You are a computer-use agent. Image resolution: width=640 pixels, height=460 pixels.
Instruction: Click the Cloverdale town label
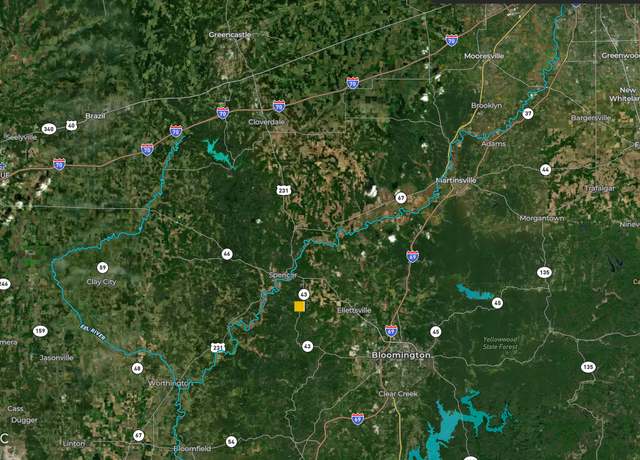[x=267, y=122]
